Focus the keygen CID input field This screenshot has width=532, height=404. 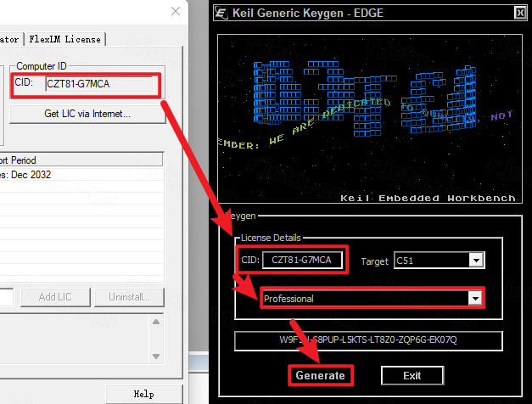coord(302,260)
